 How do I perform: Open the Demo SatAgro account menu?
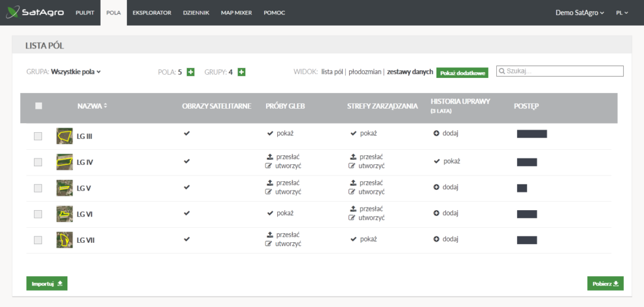point(579,13)
